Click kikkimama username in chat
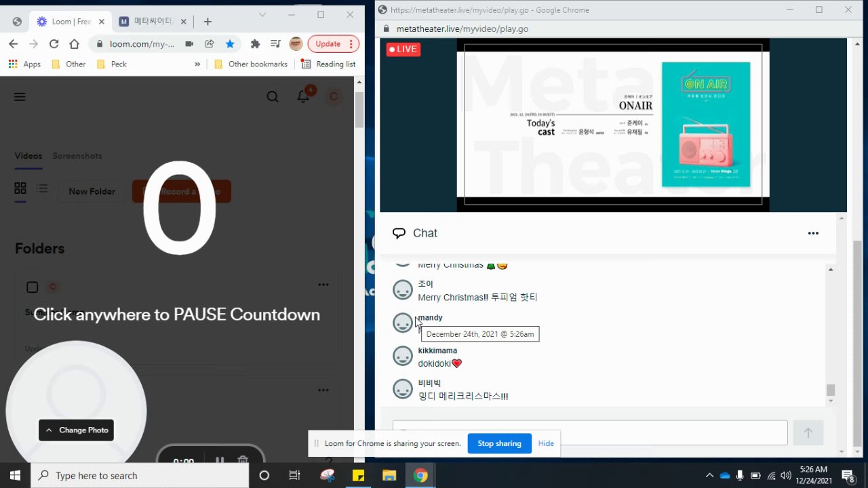The image size is (868, 488). point(437,350)
